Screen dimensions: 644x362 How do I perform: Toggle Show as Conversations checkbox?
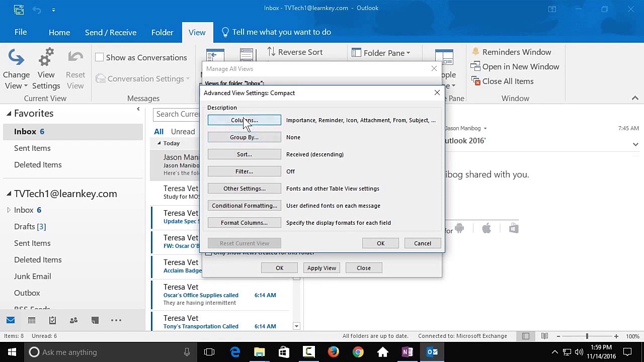click(x=99, y=57)
